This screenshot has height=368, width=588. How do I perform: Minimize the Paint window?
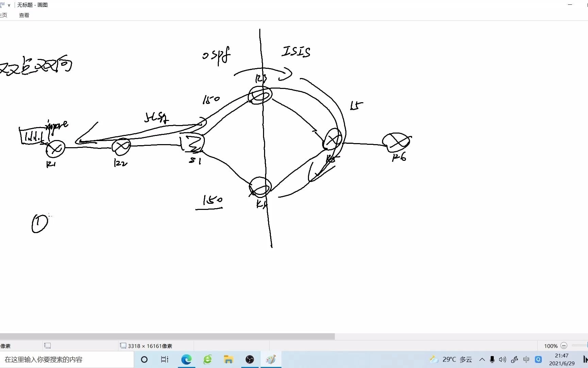(x=570, y=5)
